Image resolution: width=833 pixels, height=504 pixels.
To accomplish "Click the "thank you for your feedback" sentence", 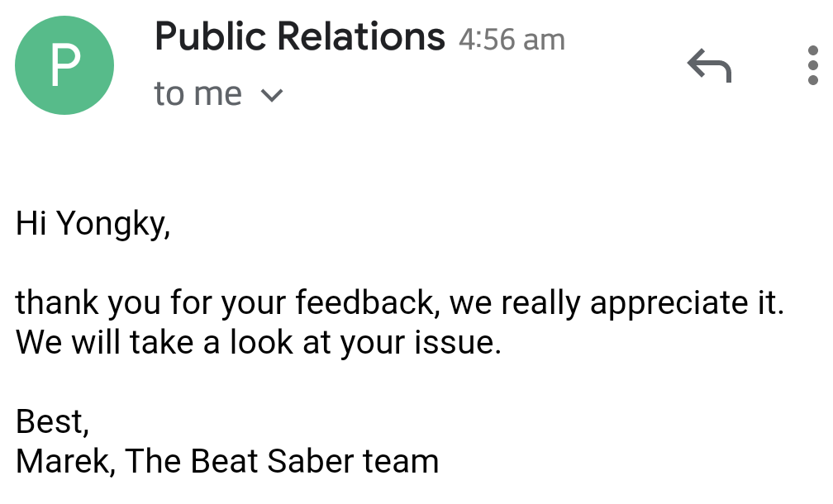I will (x=399, y=302).
